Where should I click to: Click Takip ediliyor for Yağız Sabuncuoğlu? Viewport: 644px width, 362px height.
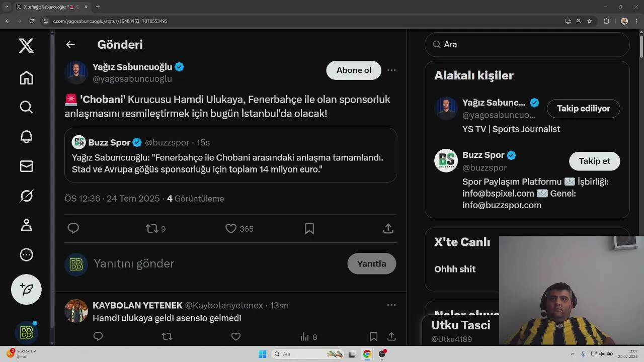pyautogui.click(x=583, y=109)
